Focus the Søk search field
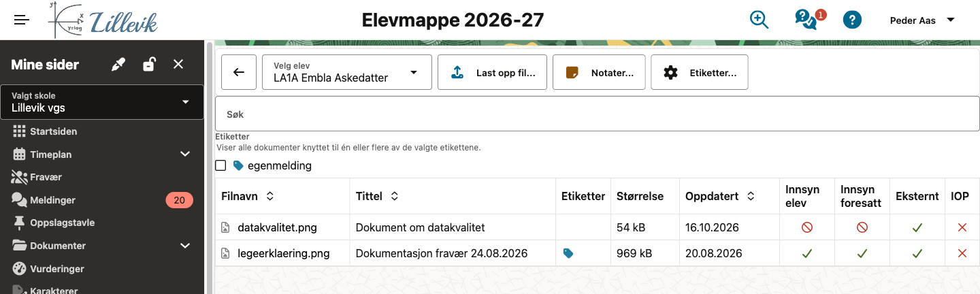This screenshot has height=294, width=980. click(598, 114)
